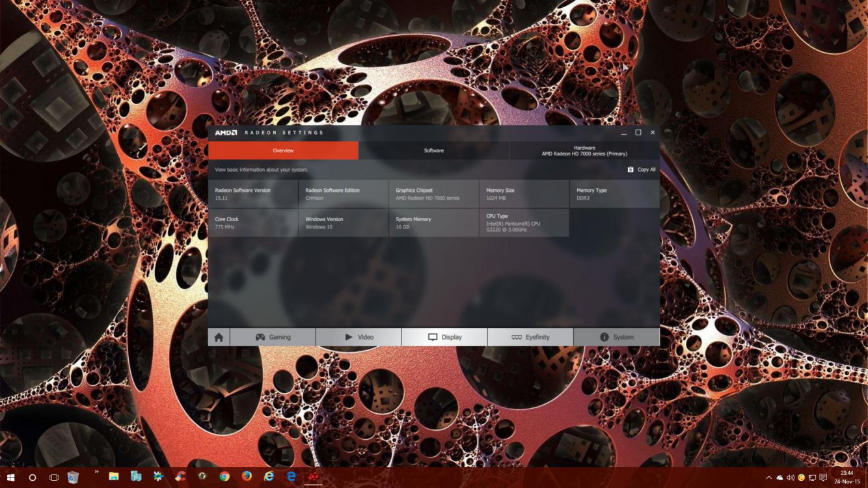Open the Gaming section
The image size is (868, 488).
click(273, 337)
